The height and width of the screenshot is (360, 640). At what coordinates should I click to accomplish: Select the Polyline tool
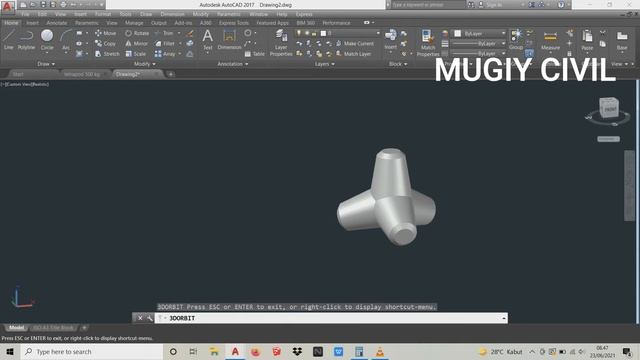click(26, 39)
